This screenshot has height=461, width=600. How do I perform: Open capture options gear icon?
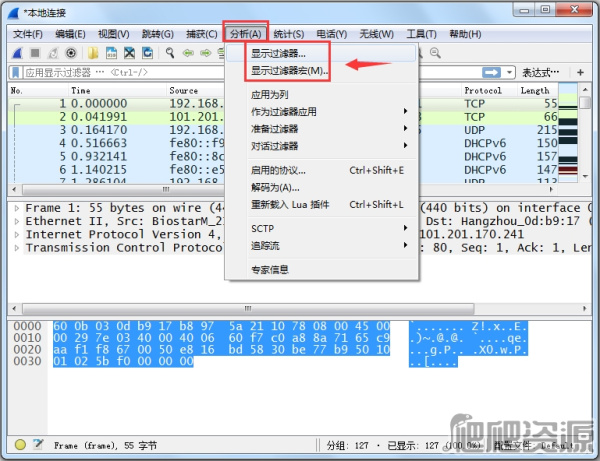(x=71, y=53)
